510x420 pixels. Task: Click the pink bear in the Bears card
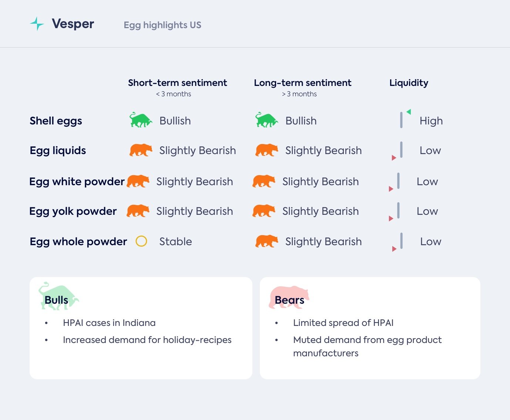[289, 296]
